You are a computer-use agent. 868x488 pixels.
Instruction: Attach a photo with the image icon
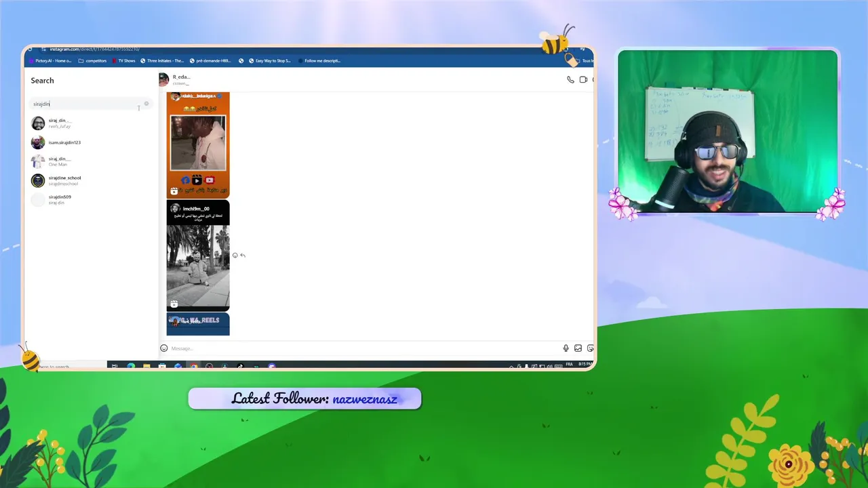578,348
